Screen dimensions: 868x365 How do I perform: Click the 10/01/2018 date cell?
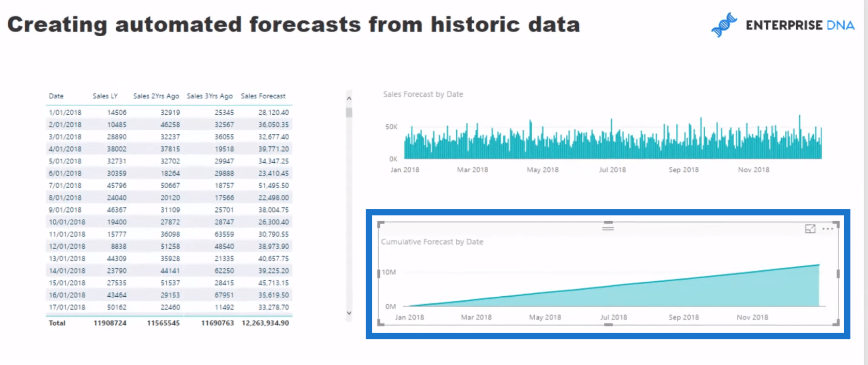pyautogui.click(x=67, y=222)
